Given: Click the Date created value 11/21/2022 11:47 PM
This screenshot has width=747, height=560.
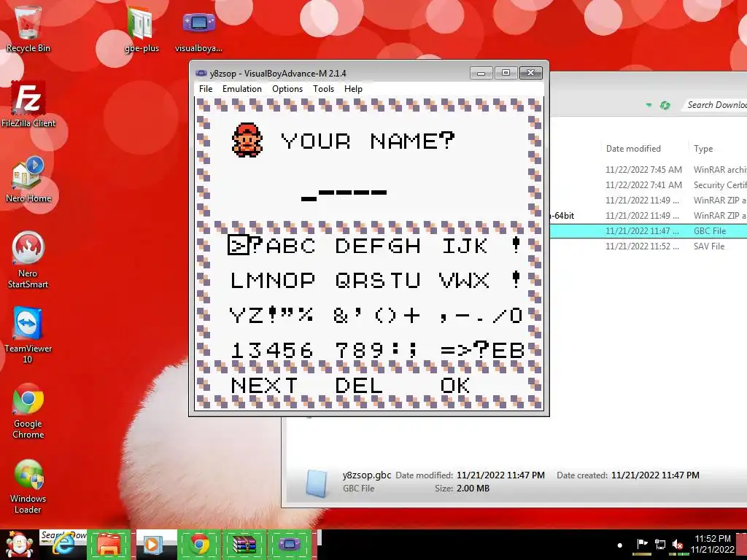Looking at the screenshot, I should coord(655,475).
